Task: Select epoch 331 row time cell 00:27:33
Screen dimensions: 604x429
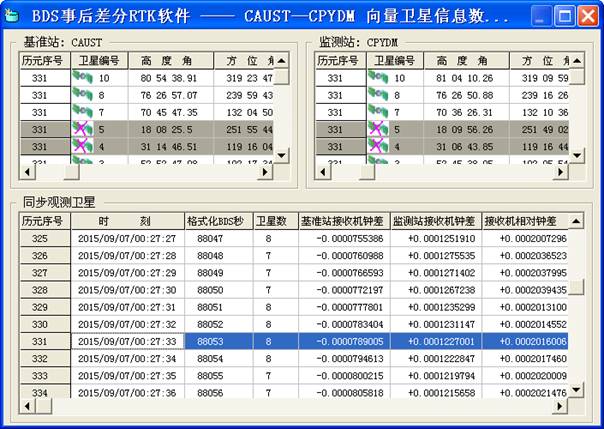Action: click(x=127, y=341)
